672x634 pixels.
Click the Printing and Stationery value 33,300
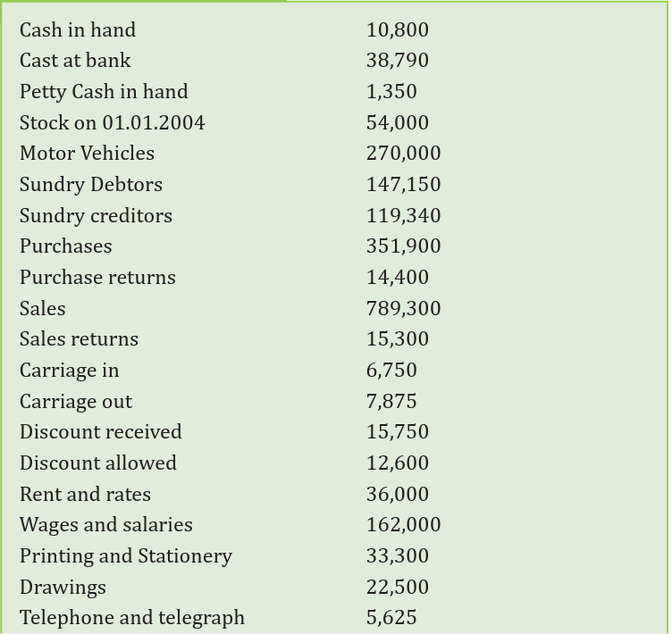(398, 555)
